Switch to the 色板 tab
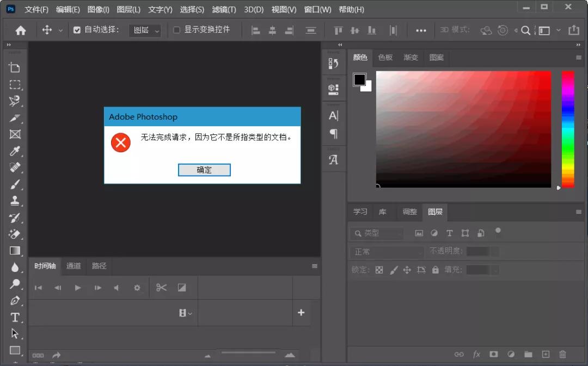 tap(385, 57)
